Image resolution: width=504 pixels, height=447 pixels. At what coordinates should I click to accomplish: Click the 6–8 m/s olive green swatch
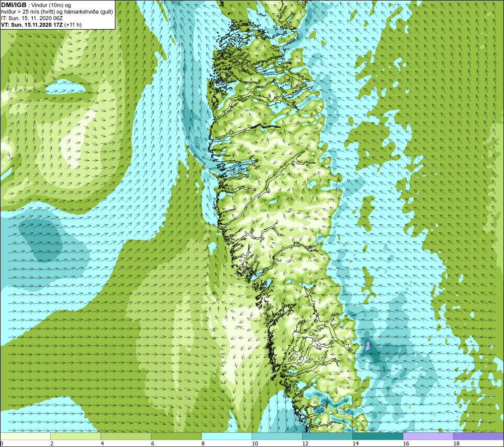[176, 436]
